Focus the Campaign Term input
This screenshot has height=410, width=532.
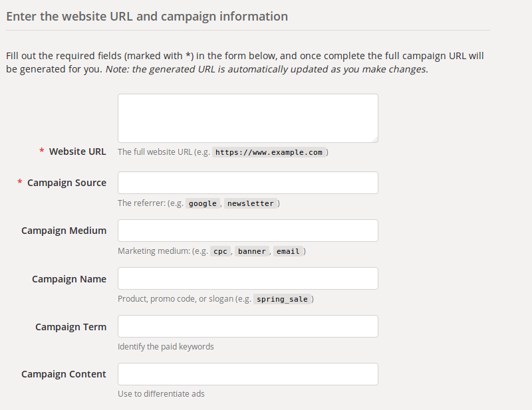tap(247, 326)
